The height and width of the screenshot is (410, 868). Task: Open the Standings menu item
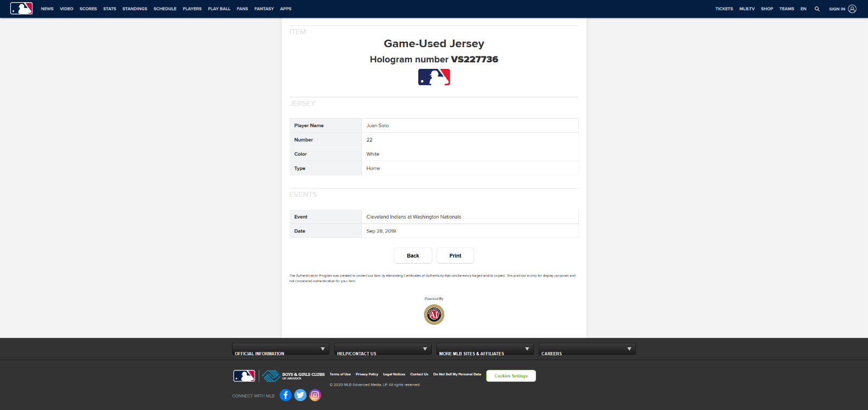coord(135,9)
